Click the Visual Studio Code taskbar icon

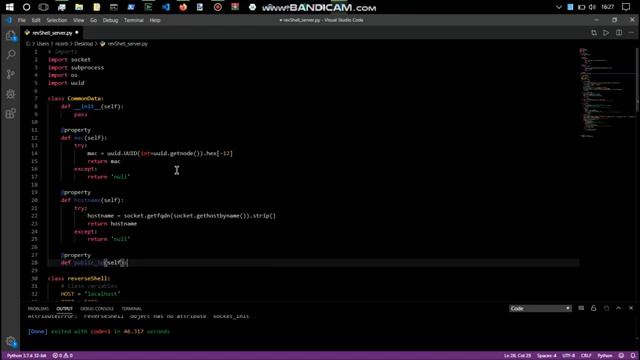166,7
